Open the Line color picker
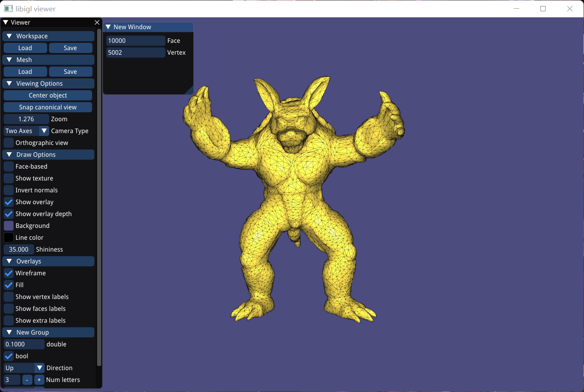Screen dimensions: 584x392 click(8, 237)
